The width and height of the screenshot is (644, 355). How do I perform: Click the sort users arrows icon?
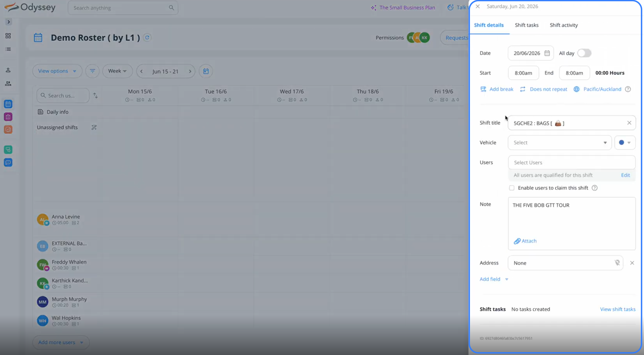[x=95, y=96]
